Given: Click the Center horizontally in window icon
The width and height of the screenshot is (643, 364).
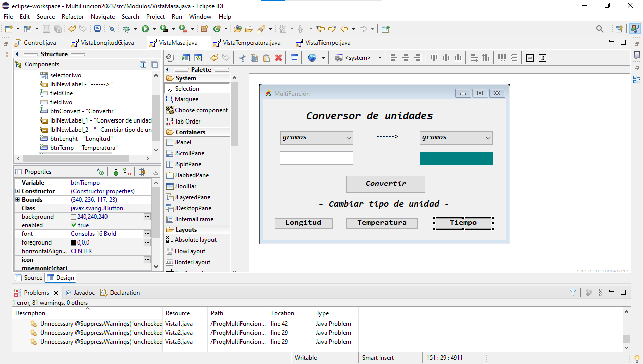Looking at the screenshot, I should 530,58.
